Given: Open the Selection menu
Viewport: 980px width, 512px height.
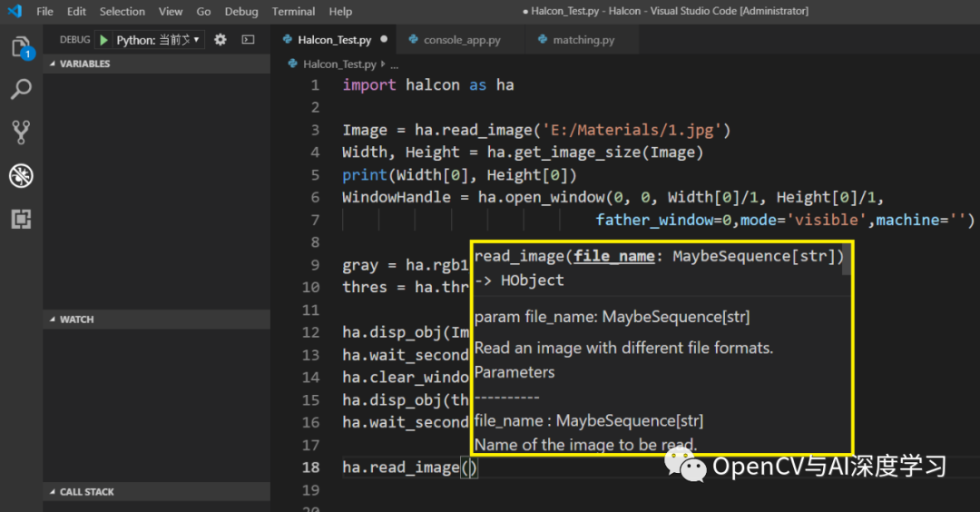Looking at the screenshot, I should (122, 11).
